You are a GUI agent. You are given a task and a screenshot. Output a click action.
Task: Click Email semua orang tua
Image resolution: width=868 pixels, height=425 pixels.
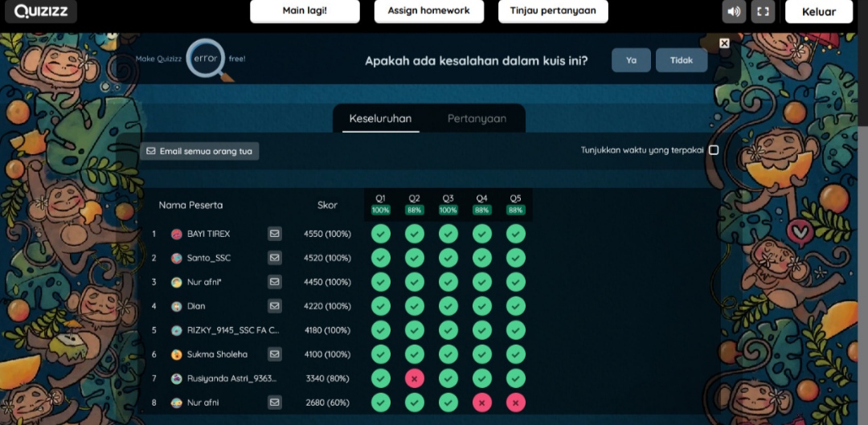[199, 151]
